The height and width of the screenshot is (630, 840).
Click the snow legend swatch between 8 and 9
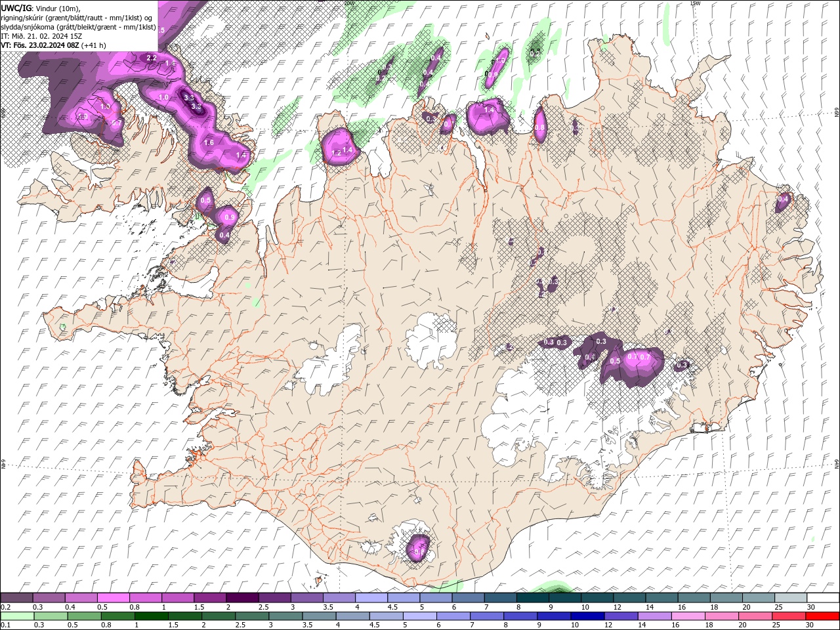coord(532,598)
